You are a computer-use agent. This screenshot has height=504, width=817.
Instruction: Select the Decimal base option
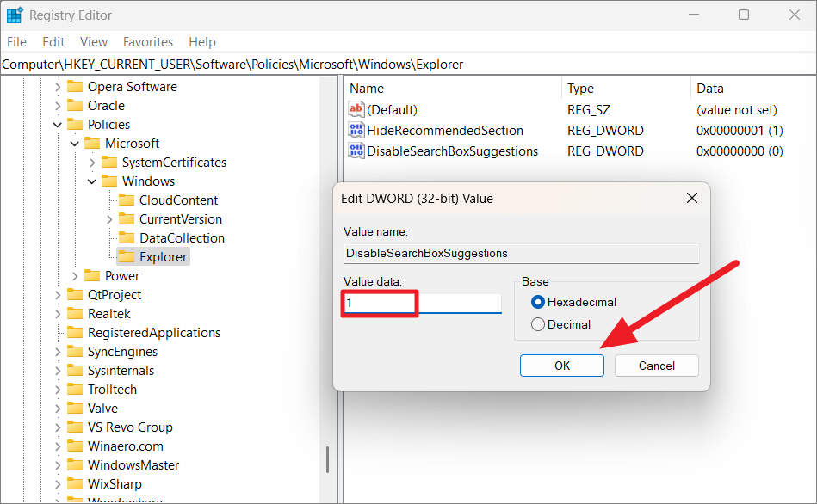click(x=538, y=324)
